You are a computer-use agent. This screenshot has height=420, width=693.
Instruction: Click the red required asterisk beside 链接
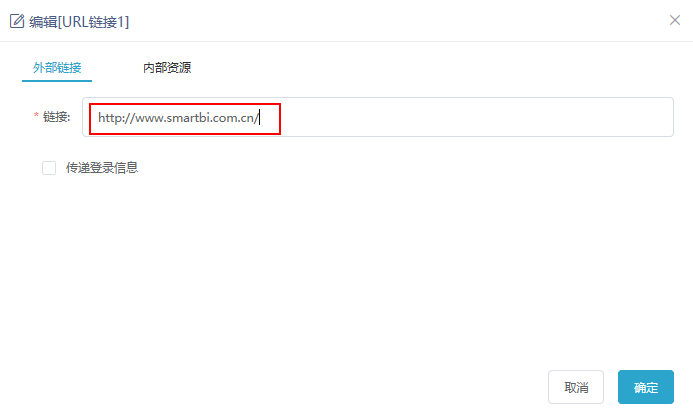[x=36, y=115]
